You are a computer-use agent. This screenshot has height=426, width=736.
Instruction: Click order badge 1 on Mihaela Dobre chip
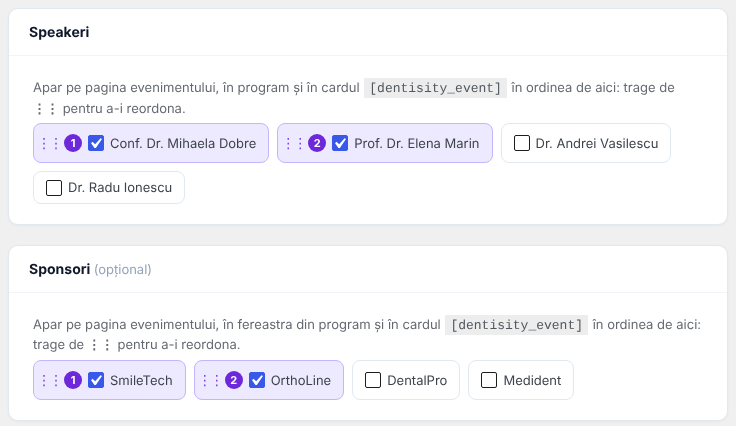[73, 143]
